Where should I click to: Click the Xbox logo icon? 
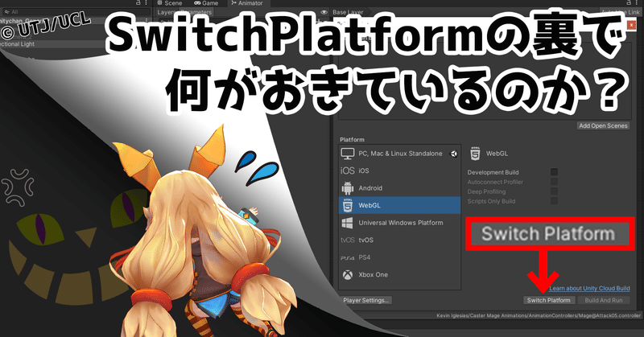click(348, 274)
